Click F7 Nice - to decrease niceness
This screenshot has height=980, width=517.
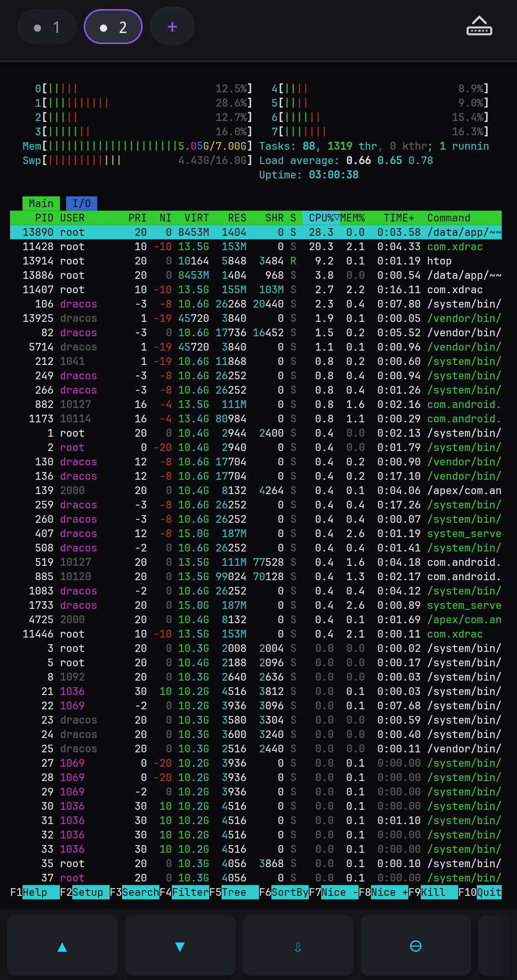point(334,892)
